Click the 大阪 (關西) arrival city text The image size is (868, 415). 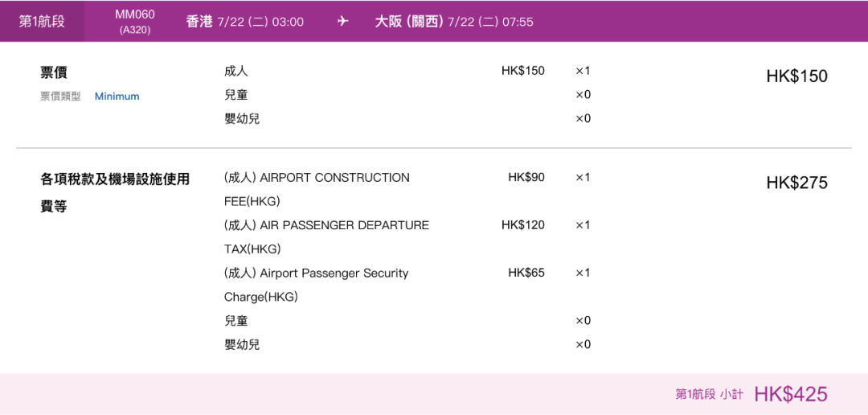click(409, 22)
